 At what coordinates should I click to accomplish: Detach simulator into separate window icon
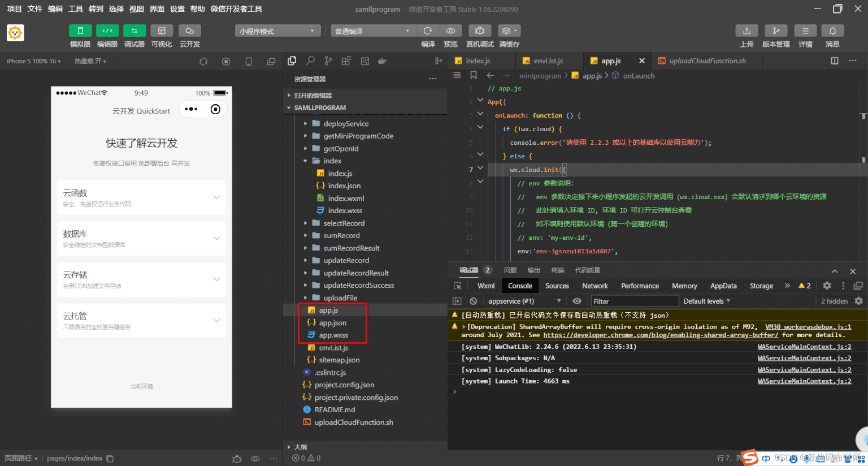coord(271,61)
